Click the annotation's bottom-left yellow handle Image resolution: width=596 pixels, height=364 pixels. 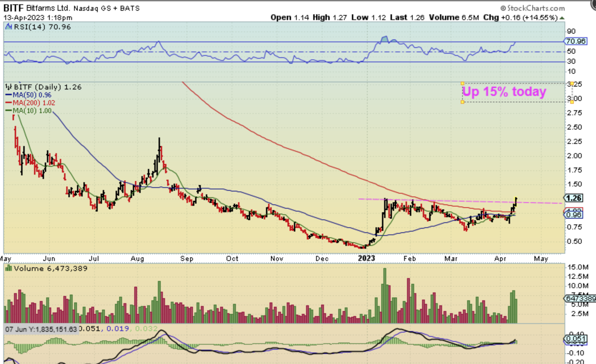click(462, 102)
